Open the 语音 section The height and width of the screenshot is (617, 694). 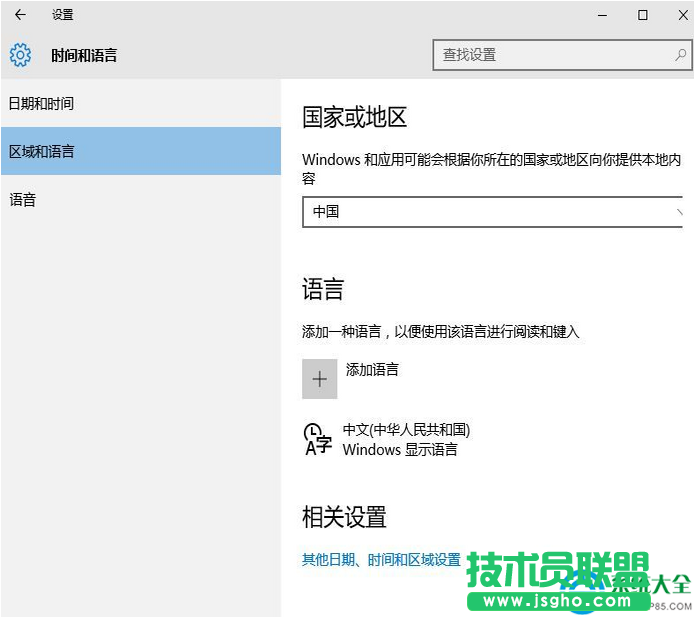coord(141,200)
